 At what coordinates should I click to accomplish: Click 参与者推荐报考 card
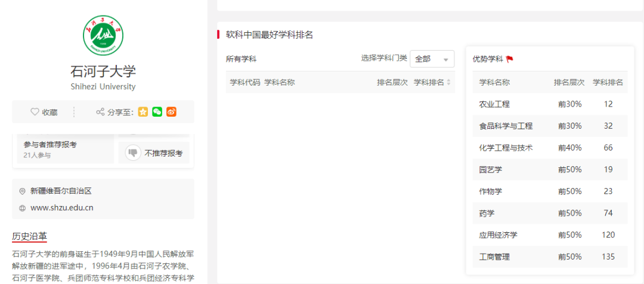[66, 149]
